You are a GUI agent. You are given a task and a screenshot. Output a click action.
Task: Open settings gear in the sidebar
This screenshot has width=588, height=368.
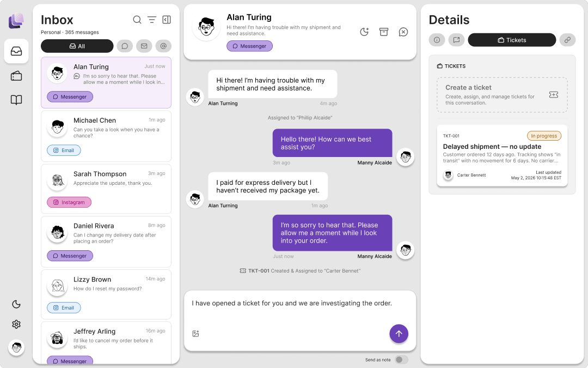[x=16, y=324]
